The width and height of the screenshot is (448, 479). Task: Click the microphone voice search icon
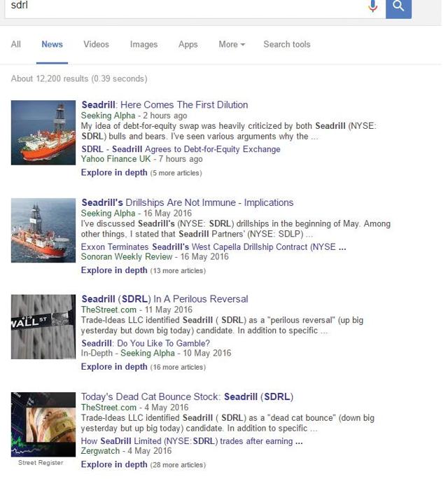click(x=372, y=6)
